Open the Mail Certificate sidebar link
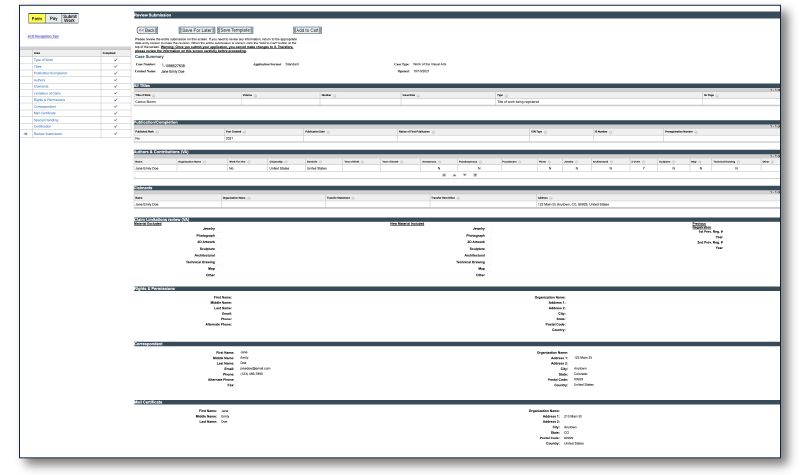800x475 pixels. 46,113
